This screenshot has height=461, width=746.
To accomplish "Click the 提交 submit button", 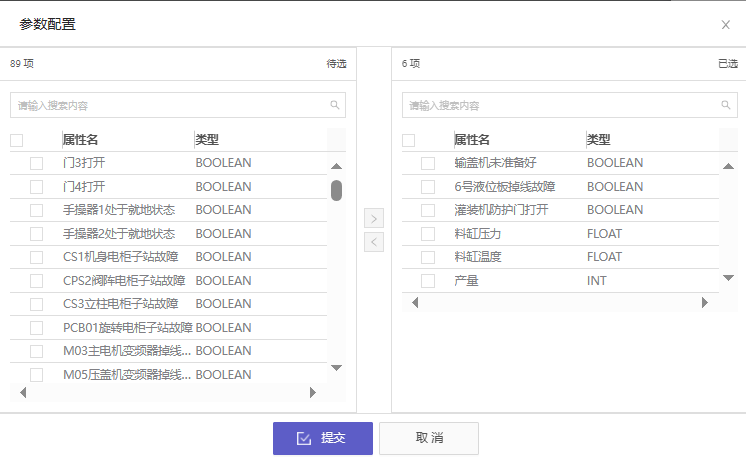I will tap(323, 438).
